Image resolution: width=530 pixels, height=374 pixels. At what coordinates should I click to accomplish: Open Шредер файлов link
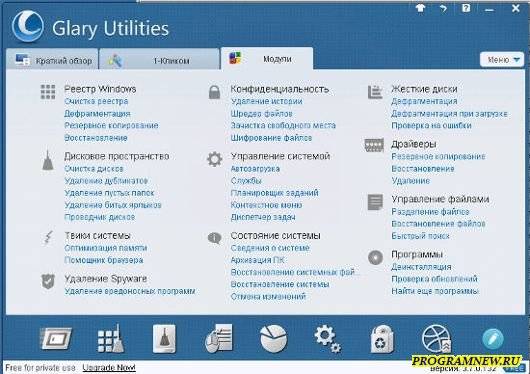click(x=262, y=114)
